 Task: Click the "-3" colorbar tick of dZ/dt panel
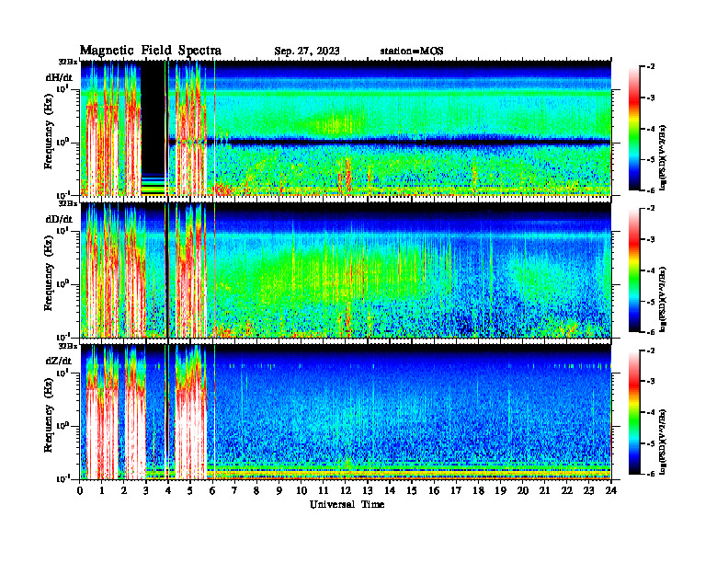(x=651, y=382)
